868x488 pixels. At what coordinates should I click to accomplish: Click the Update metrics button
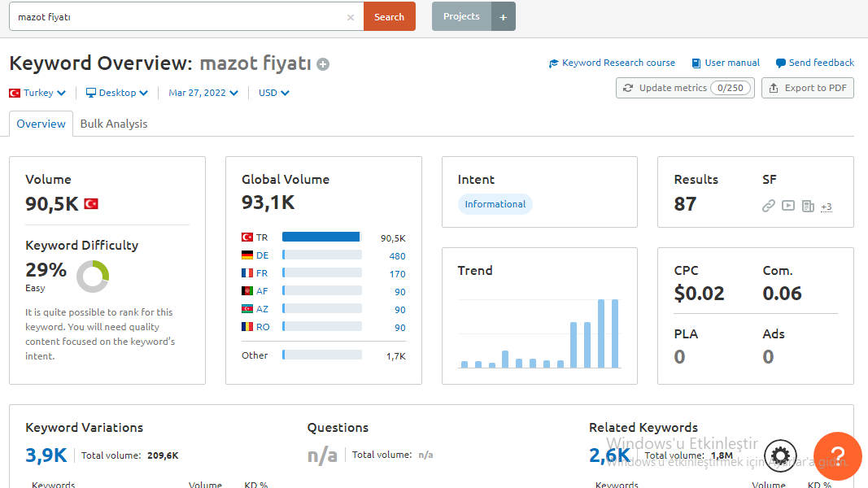(x=685, y=88)
